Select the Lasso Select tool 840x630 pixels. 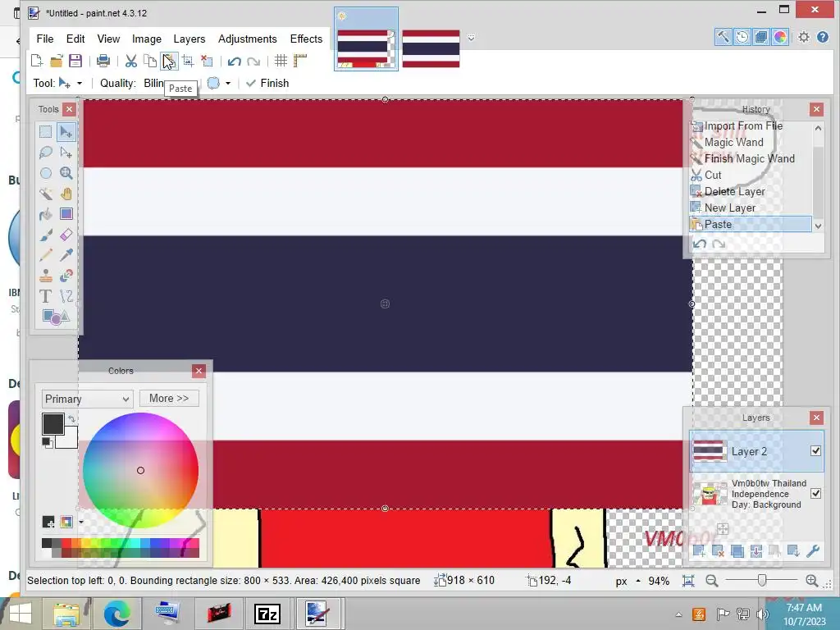coord(46,153)
